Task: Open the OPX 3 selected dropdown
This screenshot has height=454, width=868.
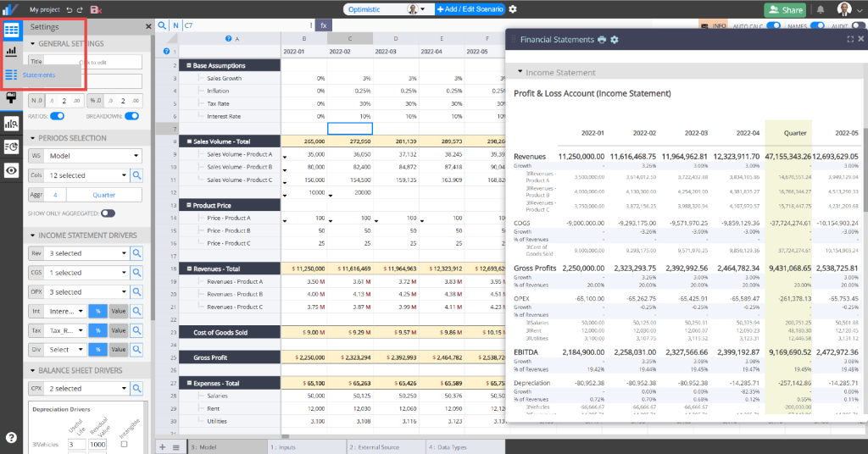Action: [87, 292]
